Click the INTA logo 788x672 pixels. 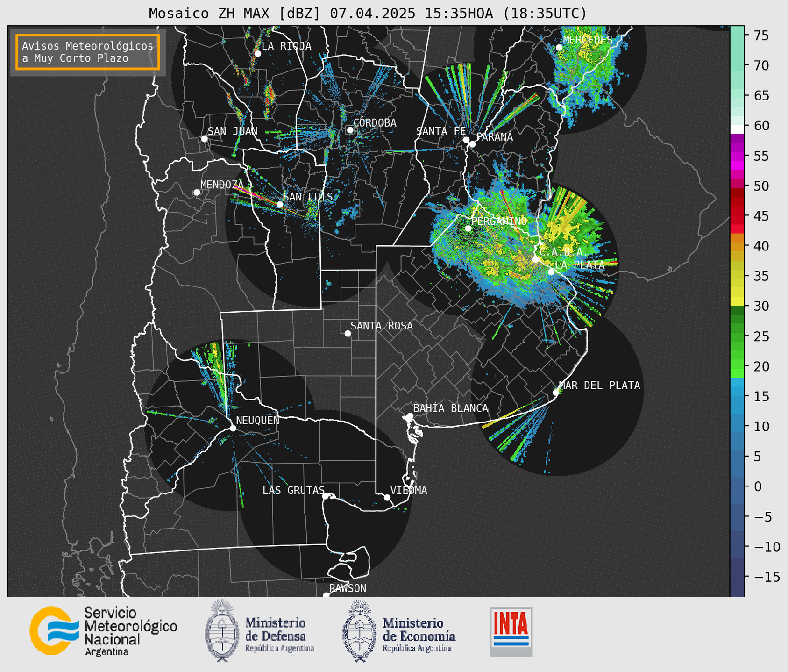511,631
